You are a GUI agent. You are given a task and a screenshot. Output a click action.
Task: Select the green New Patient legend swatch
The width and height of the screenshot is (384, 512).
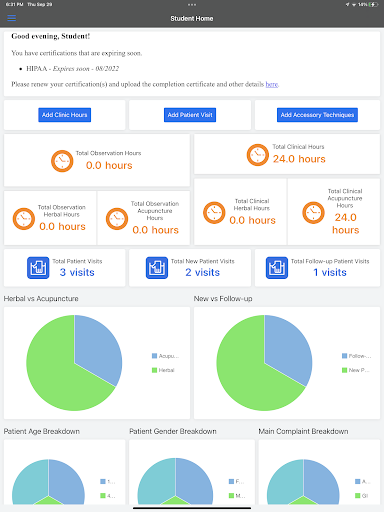(345, 370)
